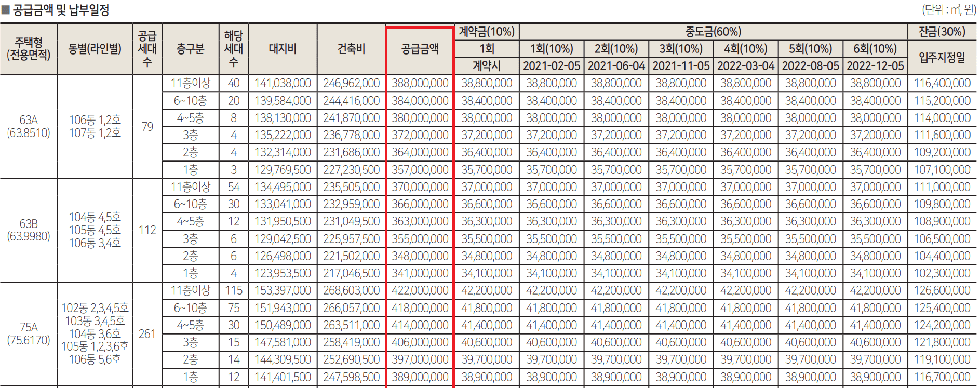Image resolution: width=980 pixels, height=388 pixels.
Task: Click the '대지비' column header
Action: pyautogui.click(x=283, y=49)
